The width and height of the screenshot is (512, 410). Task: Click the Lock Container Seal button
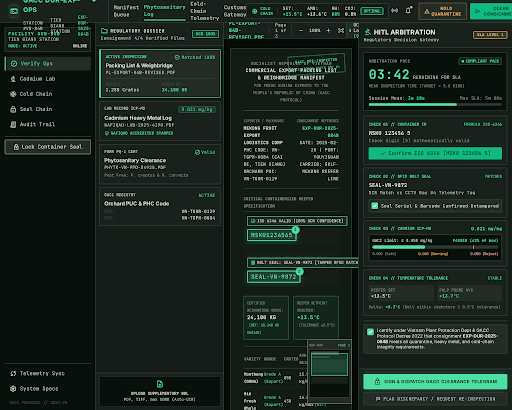(48, 147)
